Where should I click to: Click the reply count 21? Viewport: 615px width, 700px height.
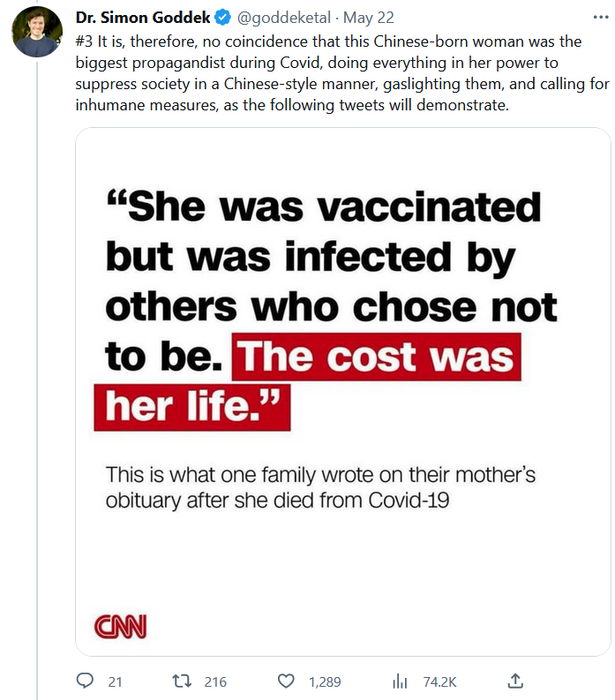coord(115,681)
